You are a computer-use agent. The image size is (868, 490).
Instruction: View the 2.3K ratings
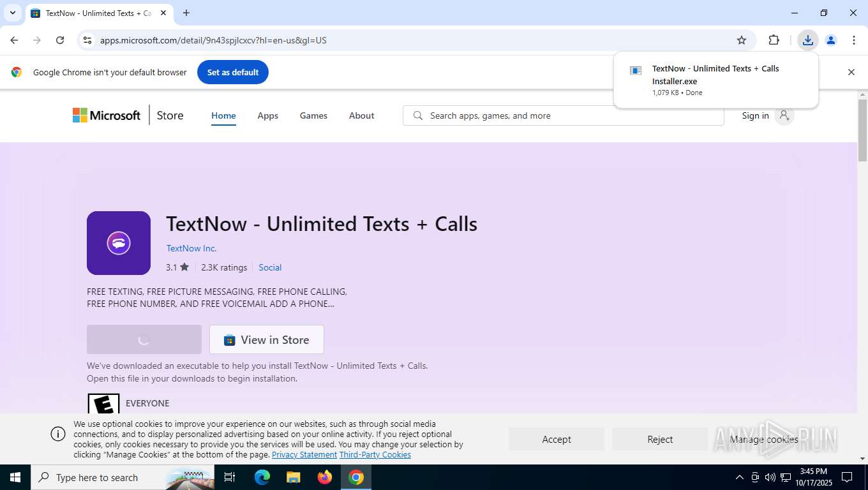click(x=224, y=267)
